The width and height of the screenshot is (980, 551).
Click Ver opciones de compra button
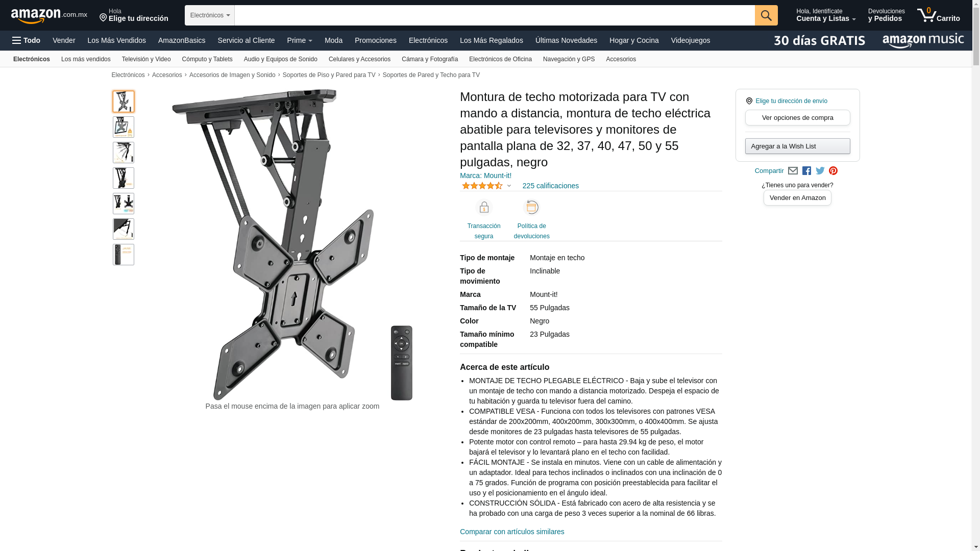click(x=798, y=118)
